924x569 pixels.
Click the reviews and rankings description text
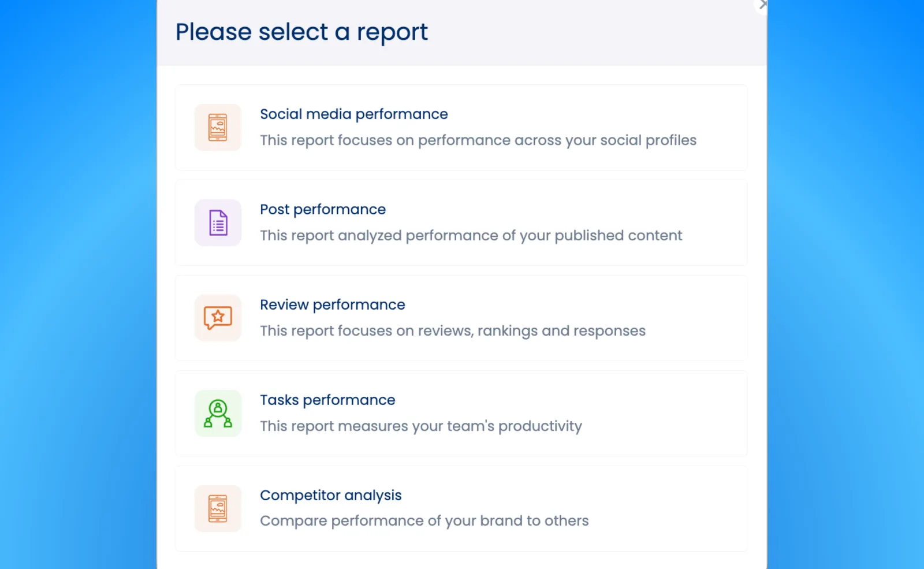pos(453,330)
